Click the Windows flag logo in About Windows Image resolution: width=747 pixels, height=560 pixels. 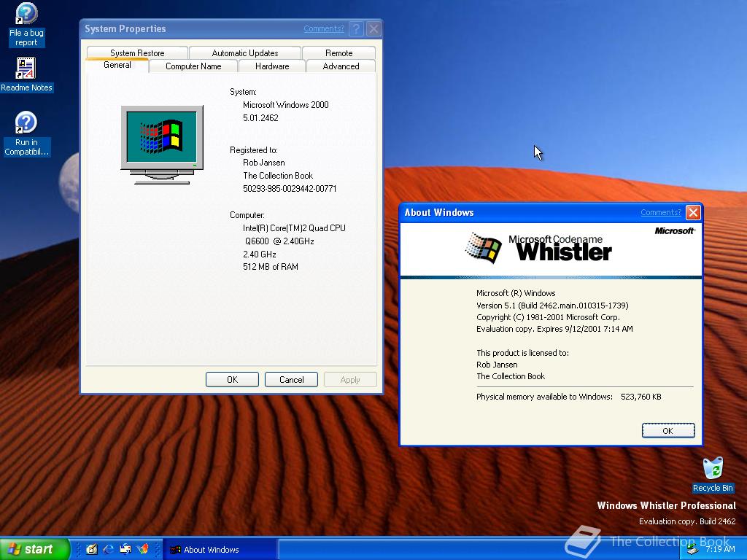tap(483, 248)
